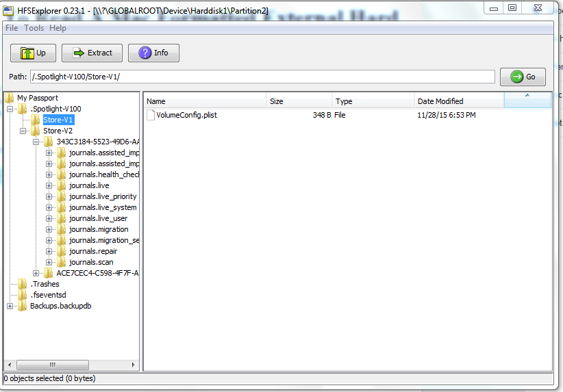Click the Store-V2 folder icon
563x392 pixels.
click(35, 131)
